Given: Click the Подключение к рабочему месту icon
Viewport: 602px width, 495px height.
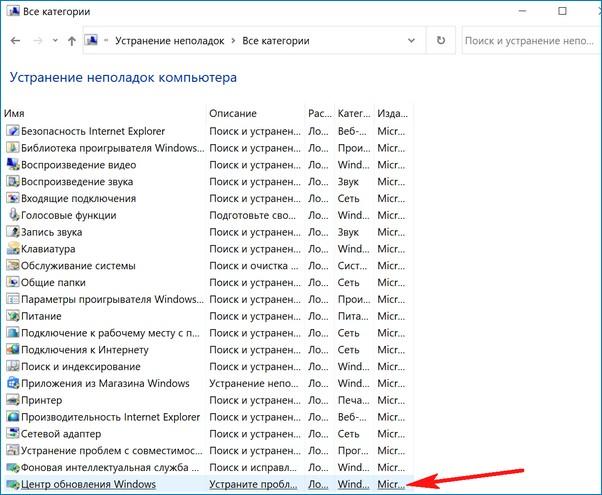Looking at the screenshot, I should (13, 333).
